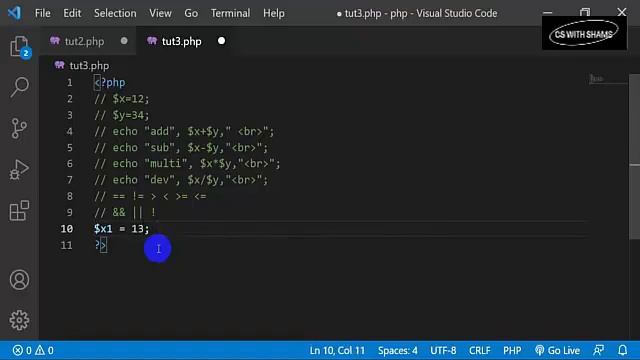Screen dimensions: 640x360
Task: Click the errors count in status bar
Action: [22, 350]
